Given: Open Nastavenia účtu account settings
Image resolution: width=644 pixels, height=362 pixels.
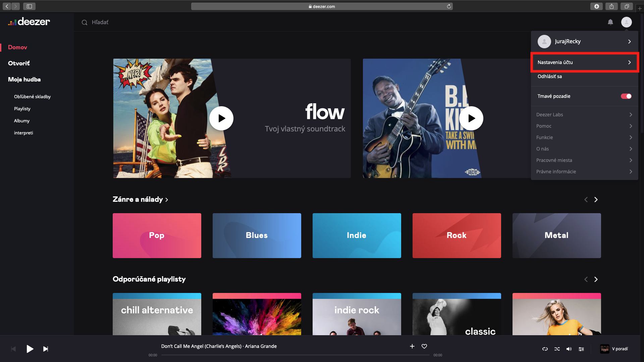Looking at the screenshot, I should pos(585,62).
